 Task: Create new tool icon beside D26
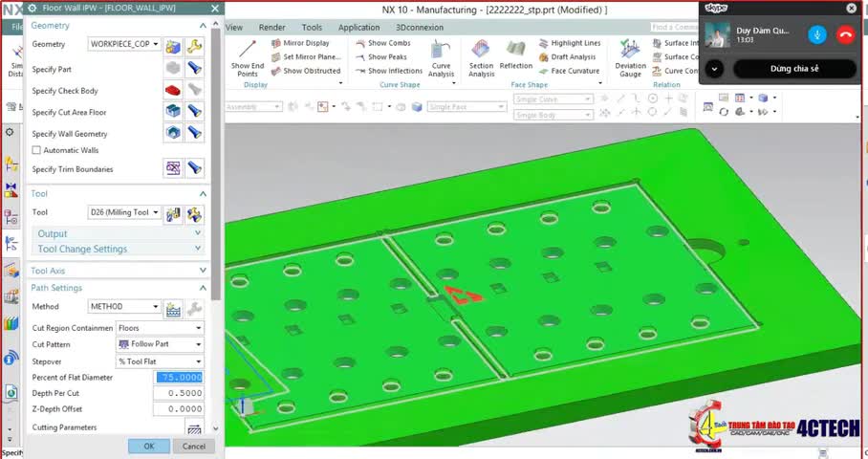(x=173, y=214)
